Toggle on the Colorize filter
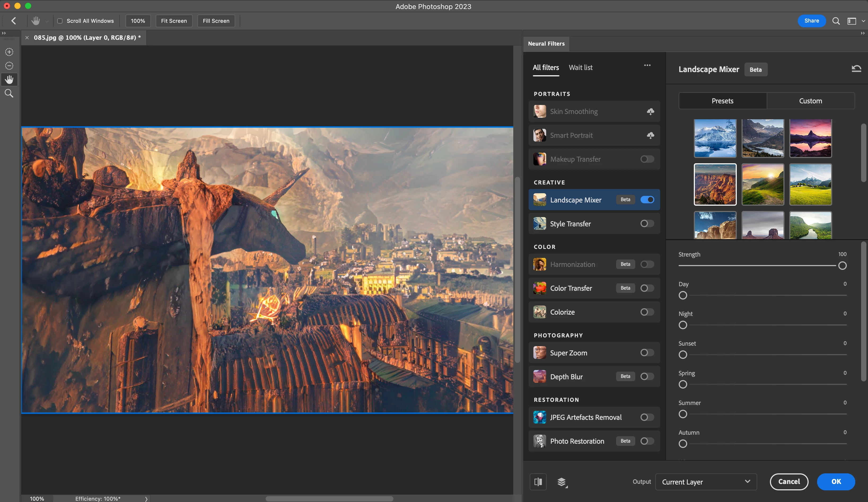Screen dimensions: 868x502 647,312
